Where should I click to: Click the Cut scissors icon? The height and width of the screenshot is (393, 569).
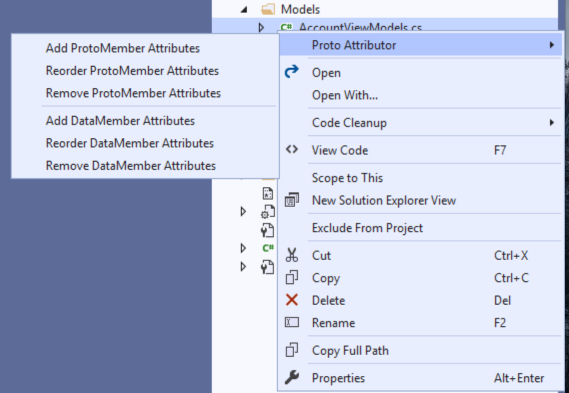(292, 255)
